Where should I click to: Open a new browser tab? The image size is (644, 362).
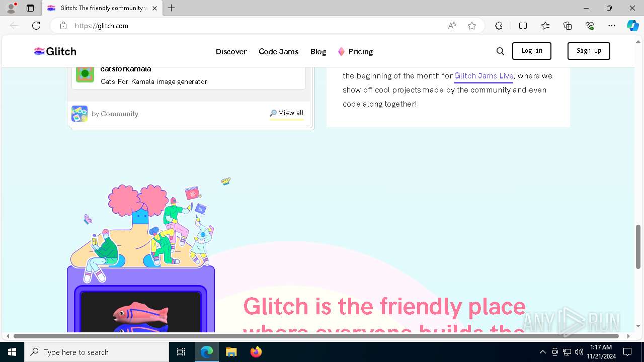coord(172,8)
